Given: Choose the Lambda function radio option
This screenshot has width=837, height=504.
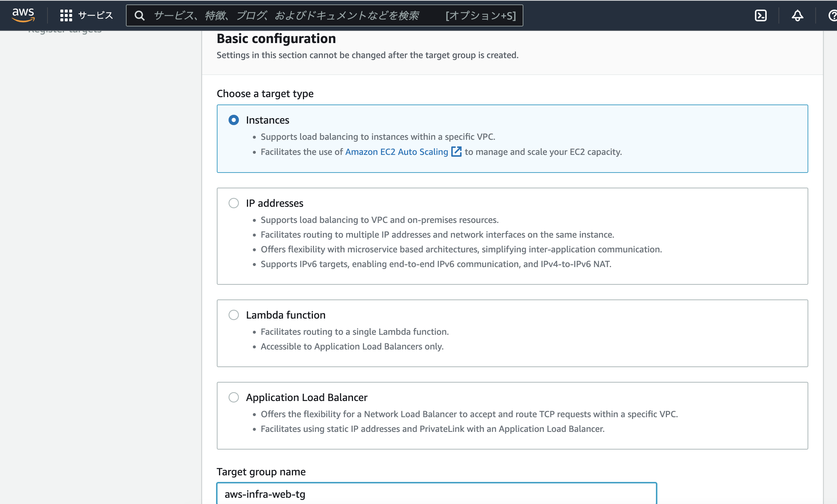Looking at the screenshot, I should [234, 315].
